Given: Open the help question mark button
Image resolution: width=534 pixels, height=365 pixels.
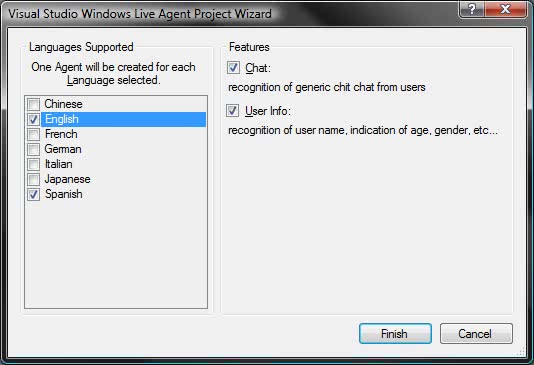Looking at the screenshot, I should [472, 9].
